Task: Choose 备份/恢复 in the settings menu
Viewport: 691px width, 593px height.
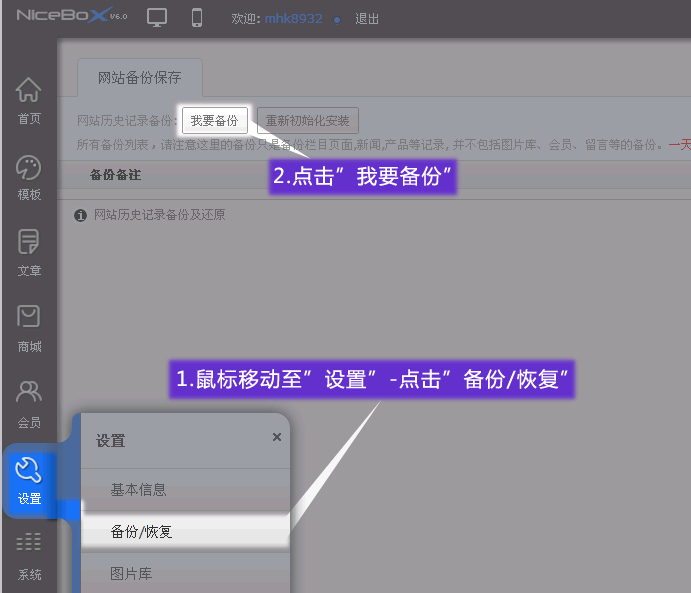Action: click(142, 532)
